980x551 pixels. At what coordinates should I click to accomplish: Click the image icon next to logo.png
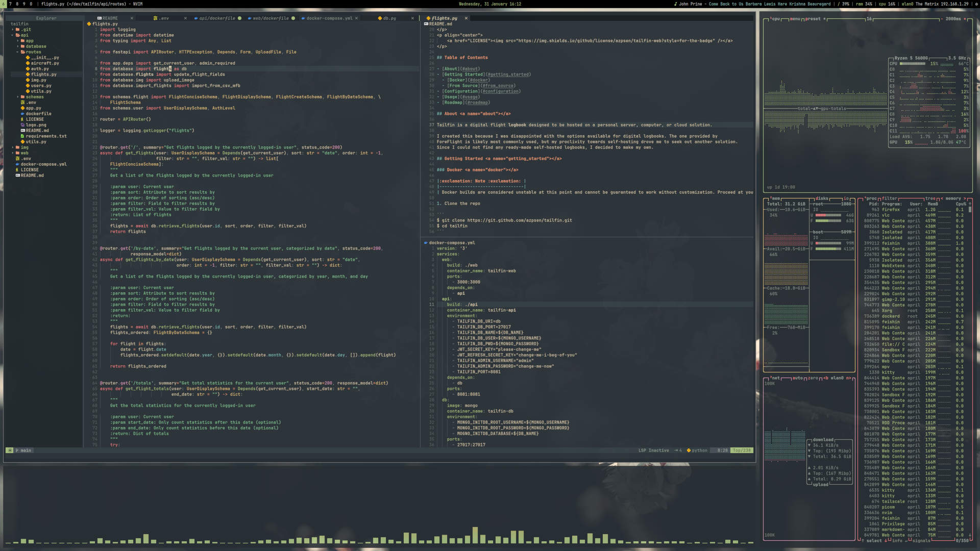[x=22, y=125]
